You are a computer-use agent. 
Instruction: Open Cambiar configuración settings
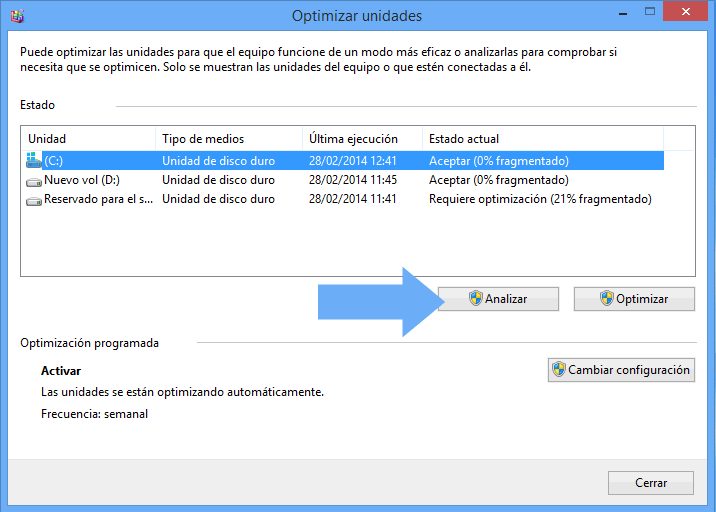click(x=620, y=370)
